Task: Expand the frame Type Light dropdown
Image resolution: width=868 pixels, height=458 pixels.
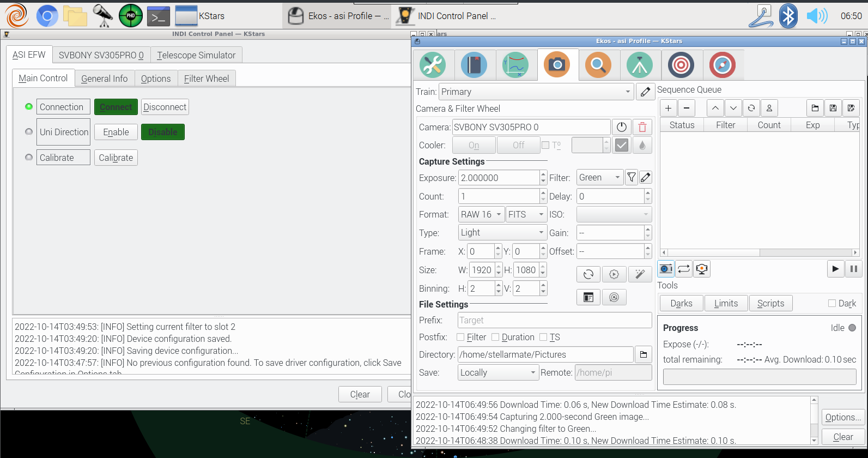Action: (502, 233)
